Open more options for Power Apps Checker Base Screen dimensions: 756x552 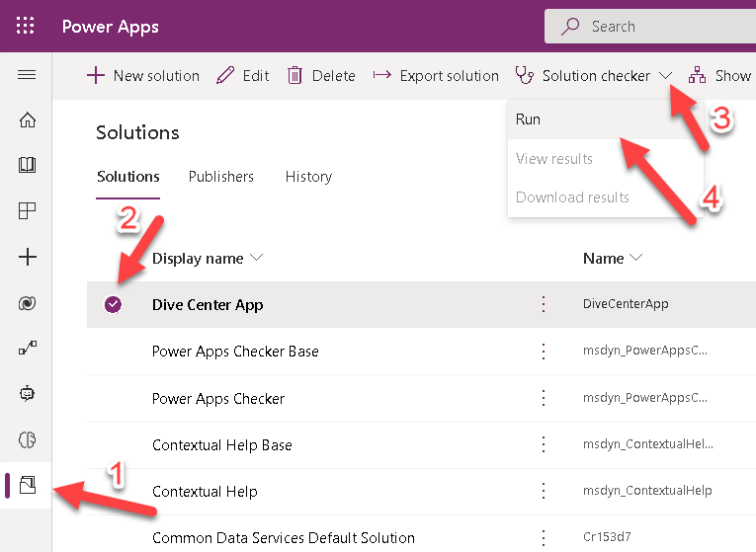pyautogui.click(x=544, y=352)
